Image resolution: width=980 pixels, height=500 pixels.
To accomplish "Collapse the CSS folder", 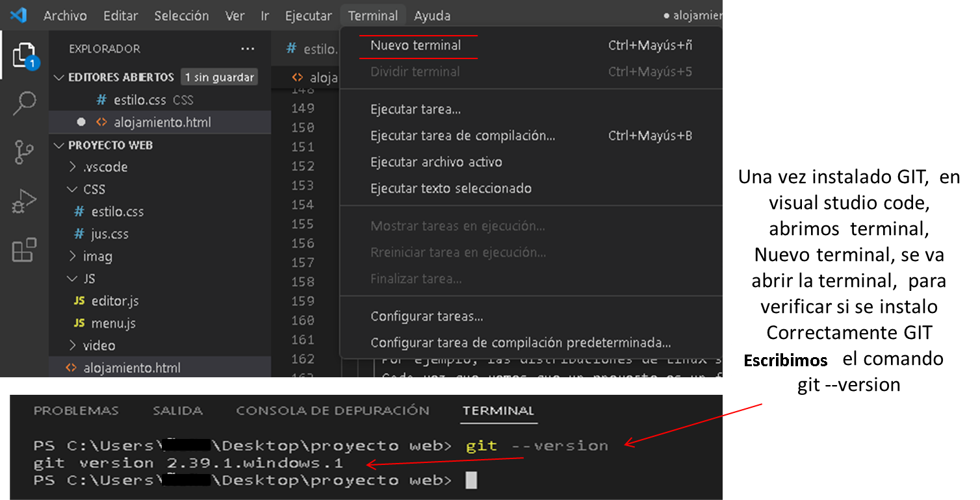I will coord(73,190).
